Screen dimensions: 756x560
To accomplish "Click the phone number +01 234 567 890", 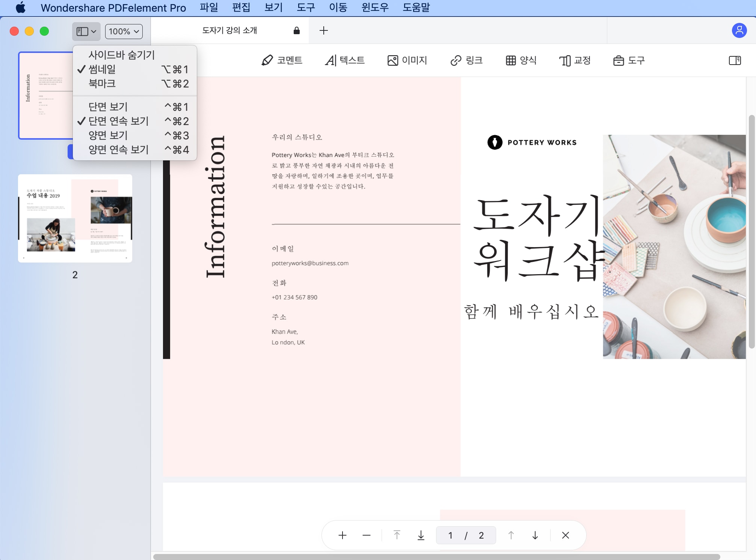I will [x=294, y=297].
